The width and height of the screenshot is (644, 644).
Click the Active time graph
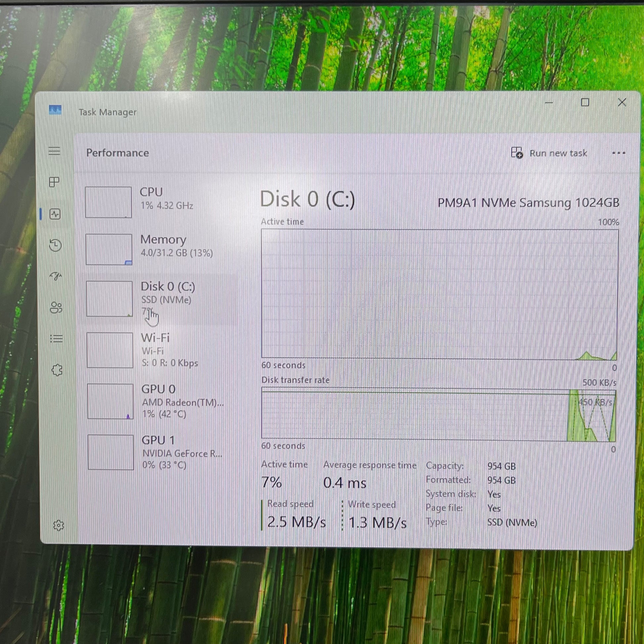click(439, 294)
